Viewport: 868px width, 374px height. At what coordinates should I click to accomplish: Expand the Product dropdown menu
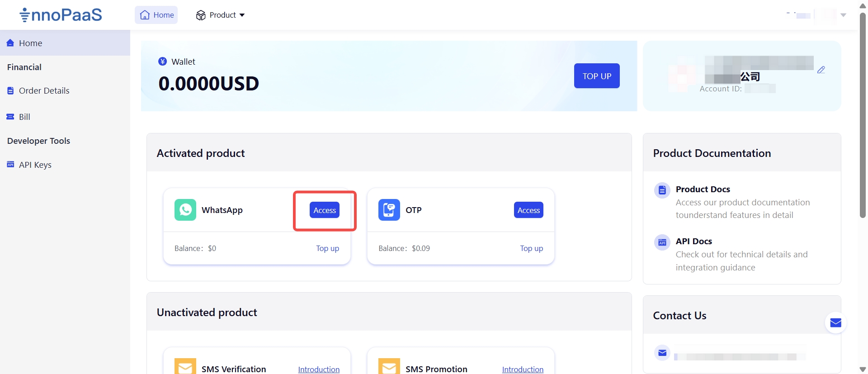220,15
